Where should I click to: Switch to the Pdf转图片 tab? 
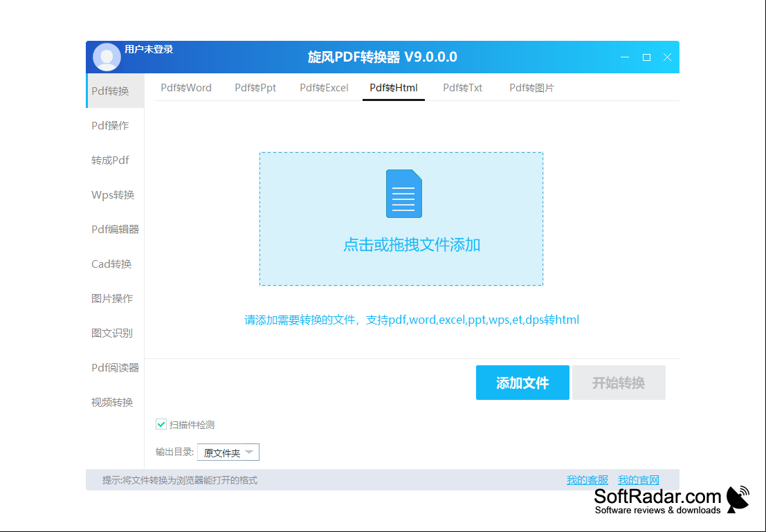point(531,88)
